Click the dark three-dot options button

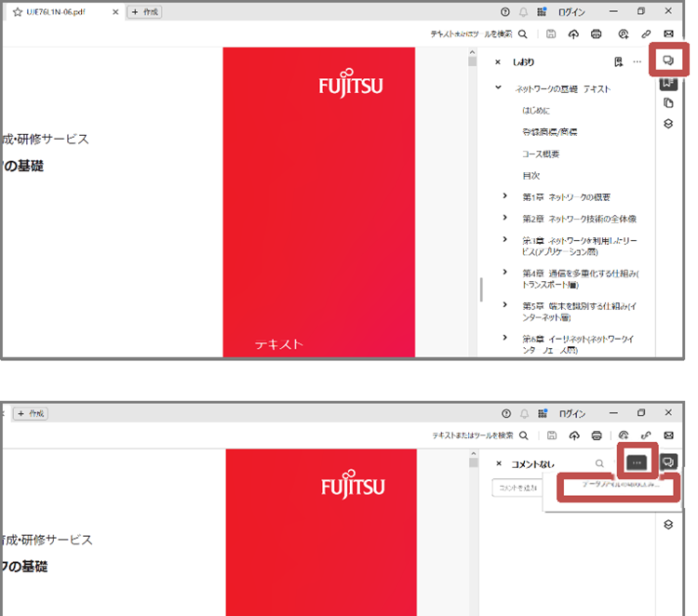(637, 462)
